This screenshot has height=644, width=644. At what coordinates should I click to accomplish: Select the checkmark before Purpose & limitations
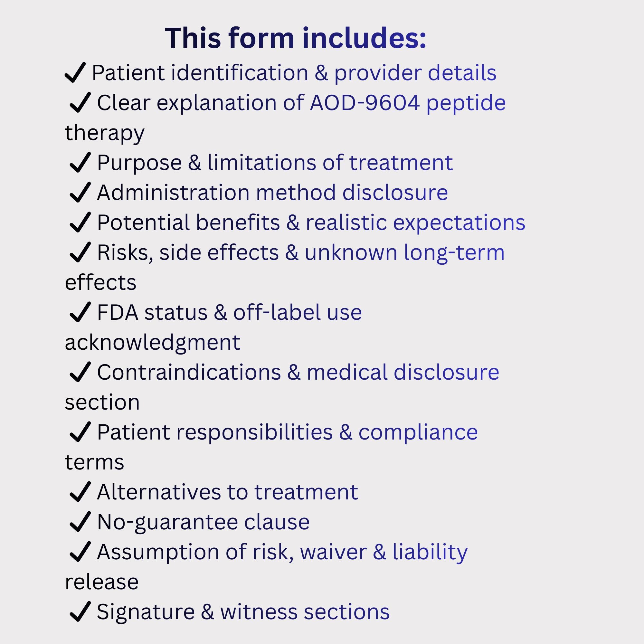80,162
